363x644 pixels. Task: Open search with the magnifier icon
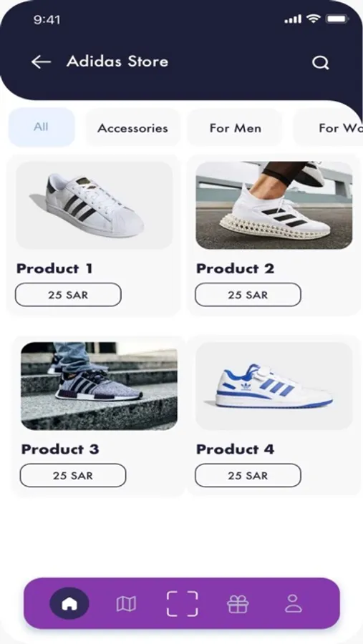[320, 63]
